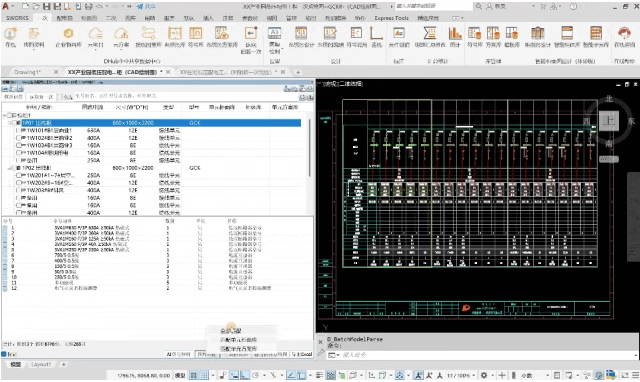Click the cloud component icon with list lines

tap(96, 33)
